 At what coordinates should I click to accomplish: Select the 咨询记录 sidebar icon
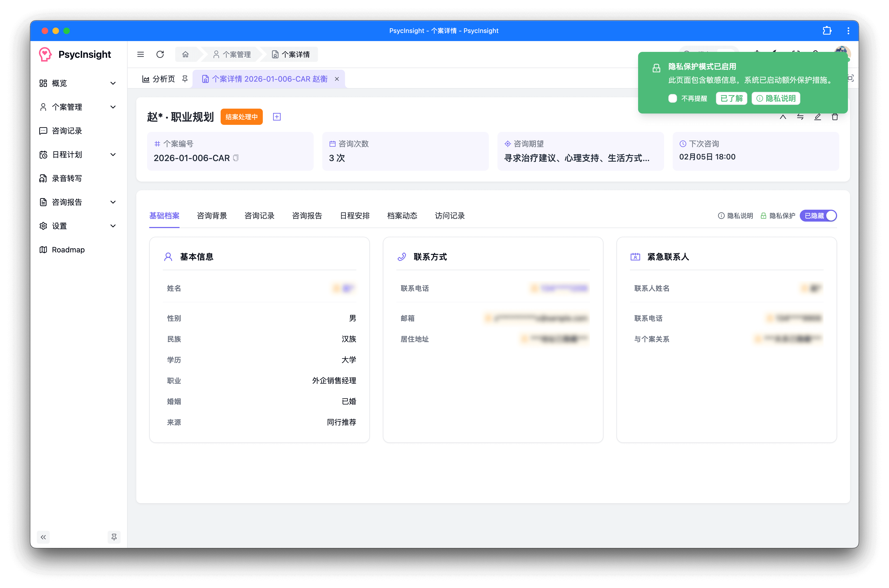43,131
